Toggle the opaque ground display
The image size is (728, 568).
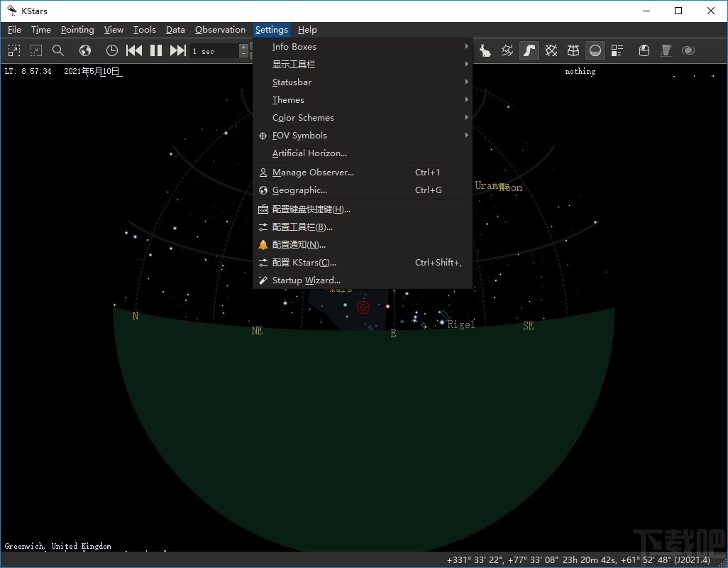pos(595,50)
